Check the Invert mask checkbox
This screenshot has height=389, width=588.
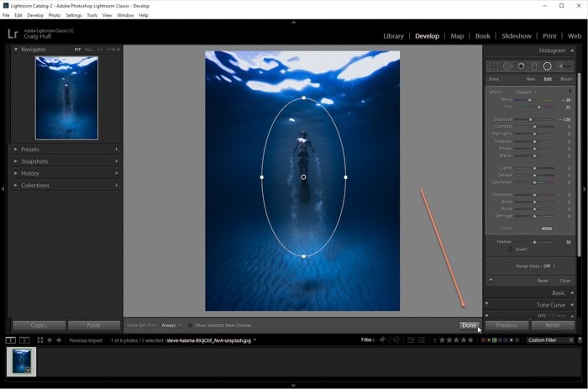point(511,249)
